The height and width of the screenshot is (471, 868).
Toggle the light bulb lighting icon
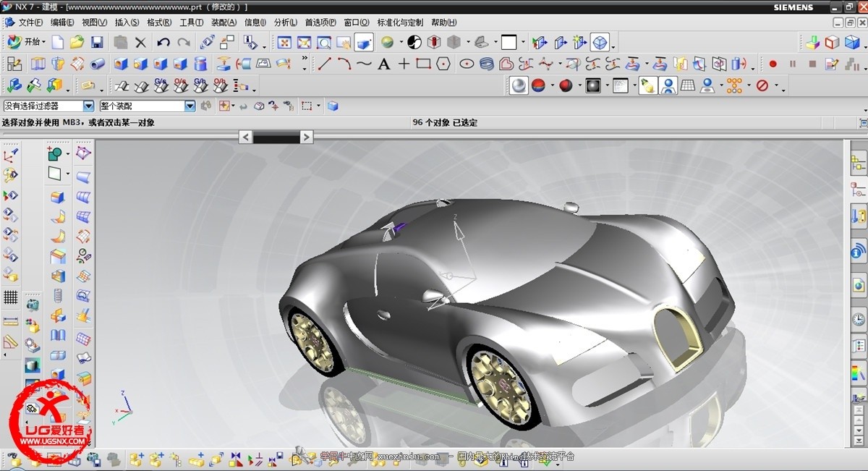(x=647, y=86)
